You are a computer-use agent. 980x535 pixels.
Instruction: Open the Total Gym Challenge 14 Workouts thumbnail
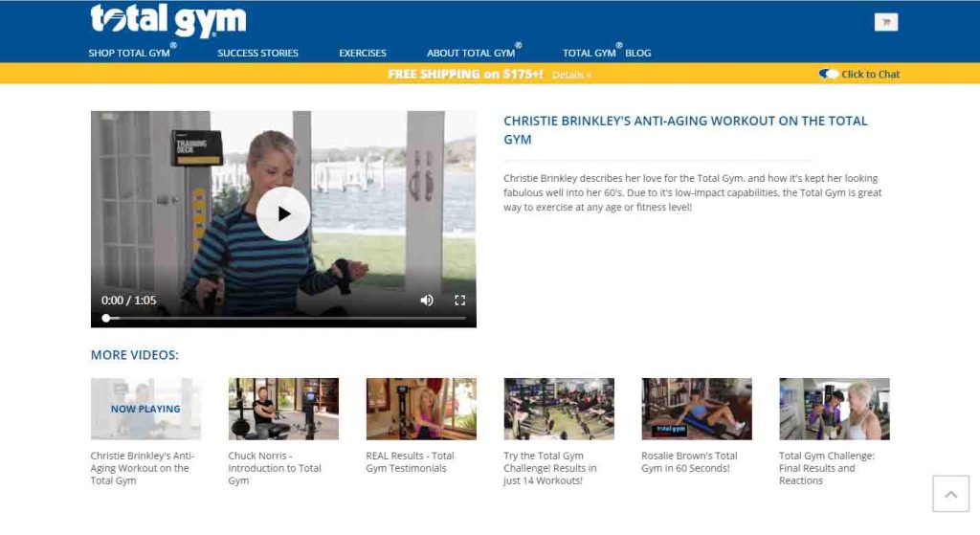pos(559,409)
